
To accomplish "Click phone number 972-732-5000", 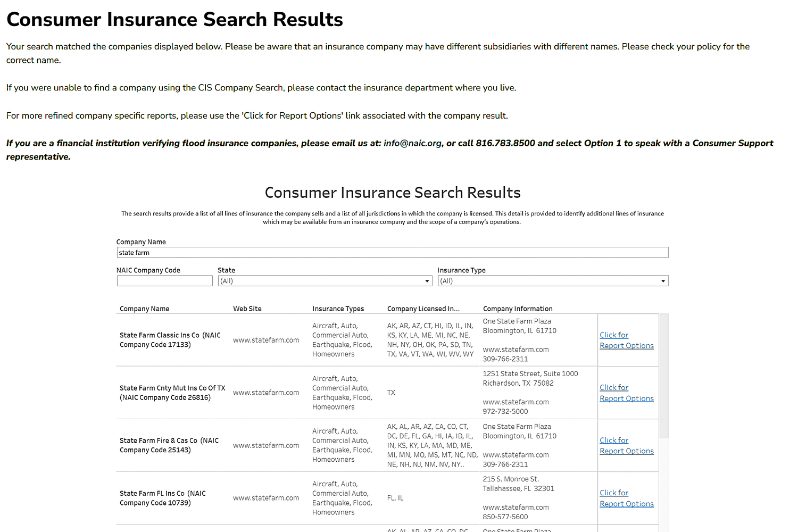I will click(505, 411).
